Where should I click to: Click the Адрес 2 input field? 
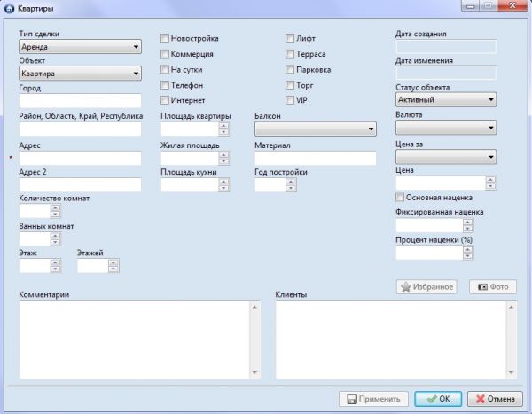pyautogui.click(x=80, y=185)
